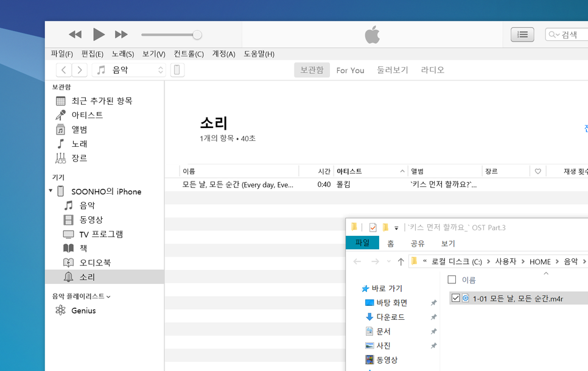588x371 pixels.
Task: Click HOME in the Explorer address path
Action: click(540, 262)
